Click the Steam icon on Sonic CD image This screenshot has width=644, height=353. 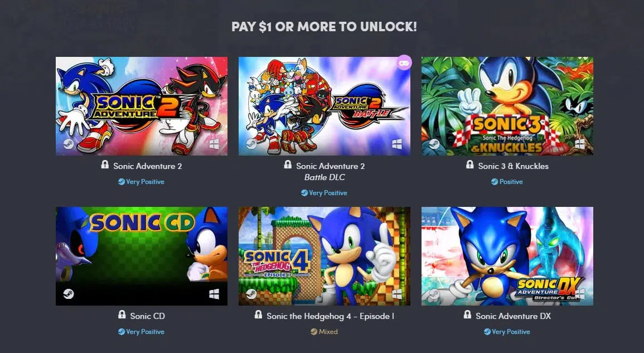pos(68,294)
